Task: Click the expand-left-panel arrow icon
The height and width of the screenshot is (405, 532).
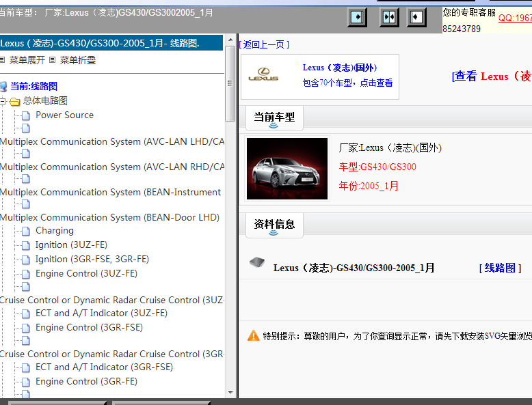Action: (416, 17)
